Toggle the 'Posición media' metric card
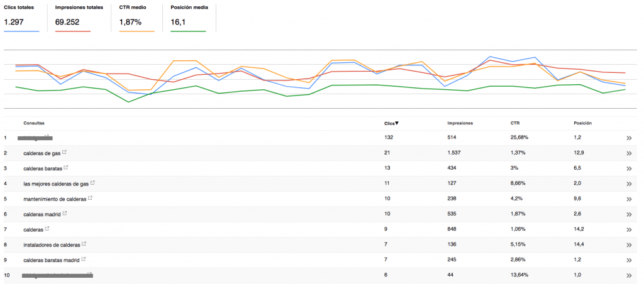Viewport: 644px width, 284px height. point(189,18)
